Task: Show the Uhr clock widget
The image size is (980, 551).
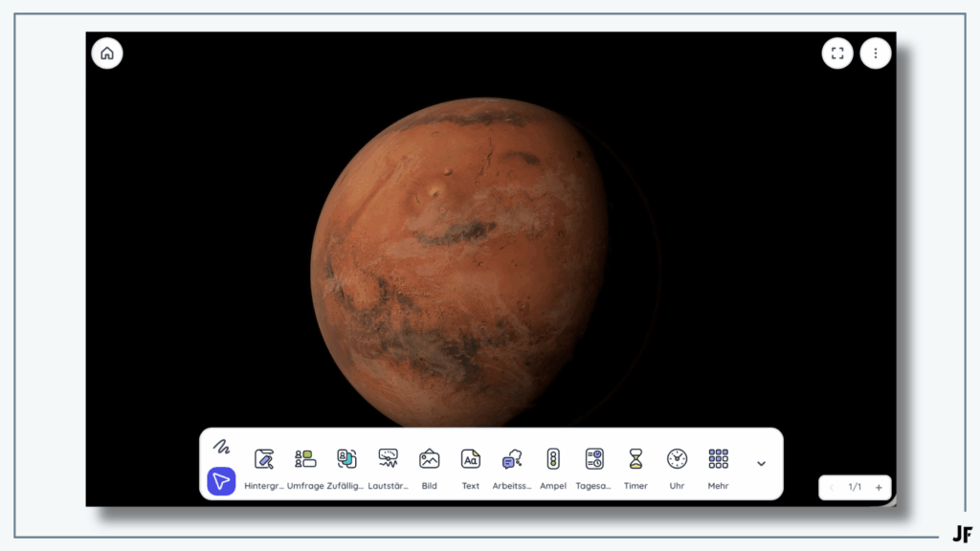Action: pyautogui.click(x=677, y=465)
